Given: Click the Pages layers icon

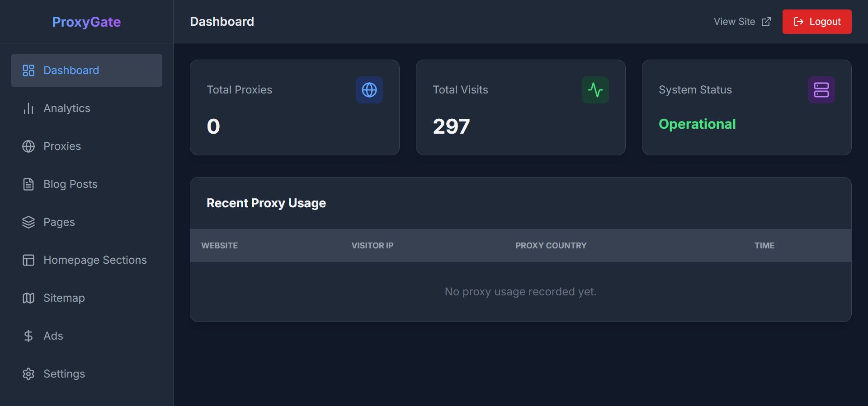Looking at the screenshot, I should (28, 222).
